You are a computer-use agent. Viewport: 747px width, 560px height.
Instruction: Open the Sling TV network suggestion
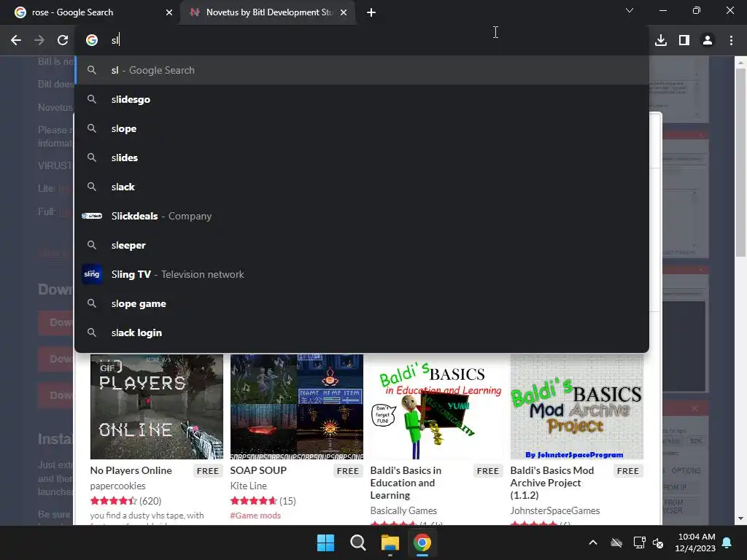pos(362,274)
